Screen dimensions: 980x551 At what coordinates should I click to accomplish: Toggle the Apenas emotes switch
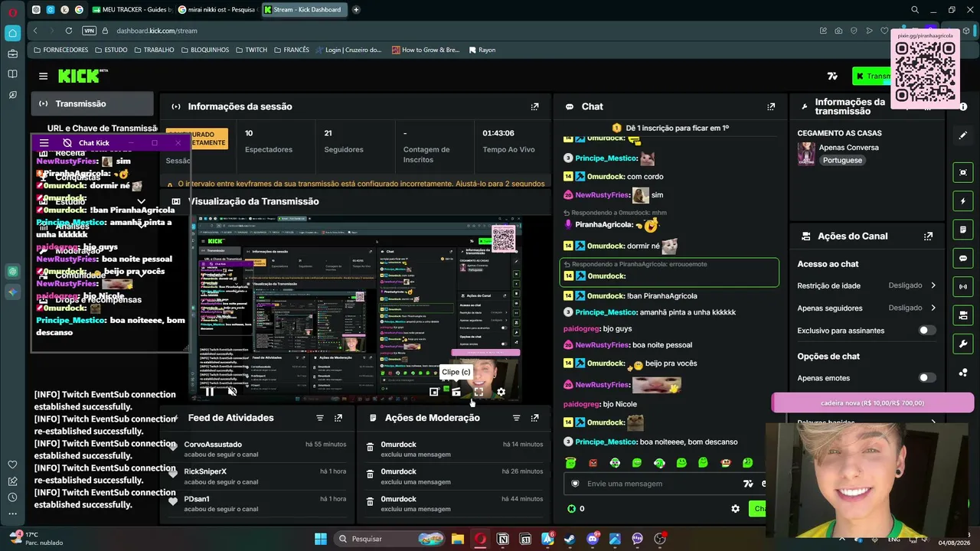[926, 378]
